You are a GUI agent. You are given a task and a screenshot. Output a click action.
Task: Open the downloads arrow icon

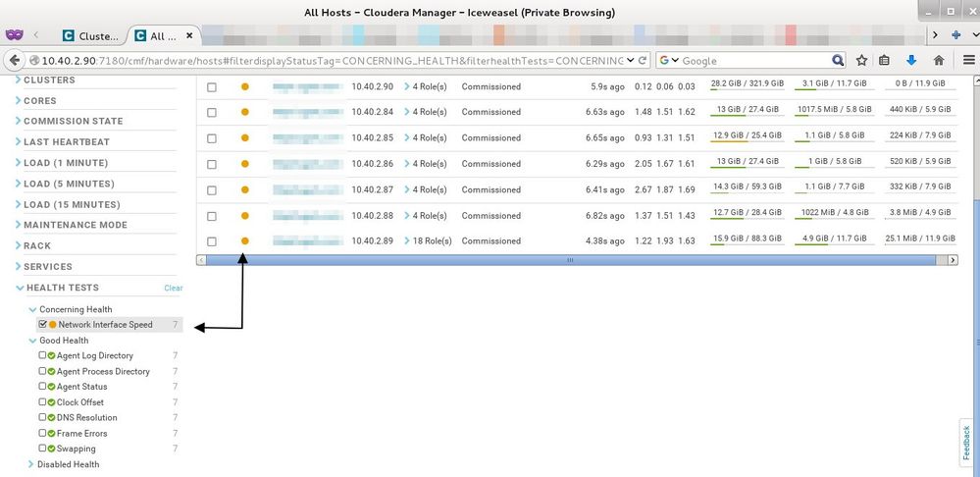[911, 60]
